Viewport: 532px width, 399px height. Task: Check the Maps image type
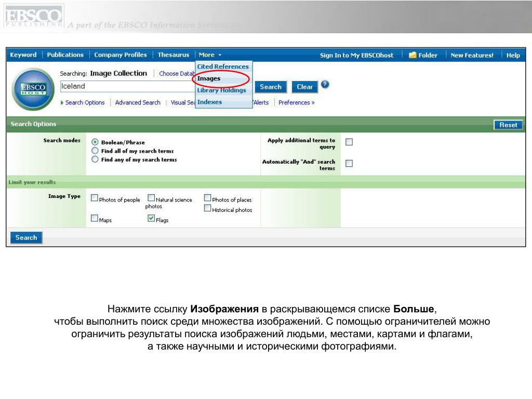point(95,218)
